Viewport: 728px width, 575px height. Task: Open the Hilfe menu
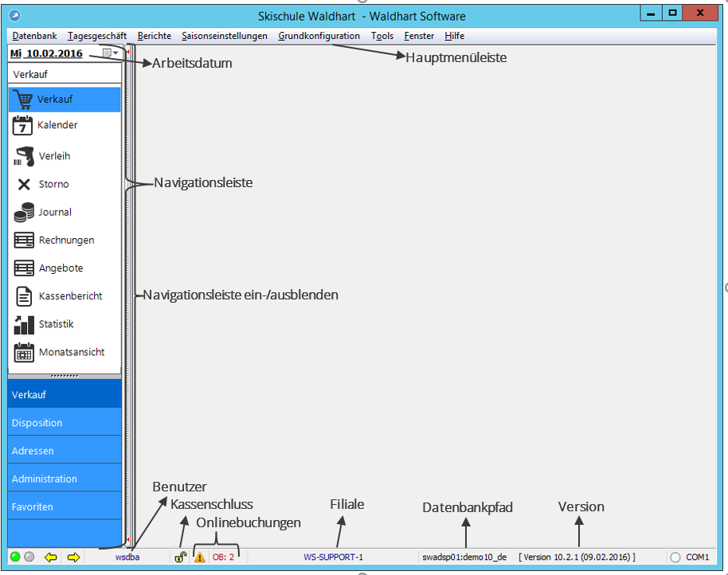coord(454,36)
